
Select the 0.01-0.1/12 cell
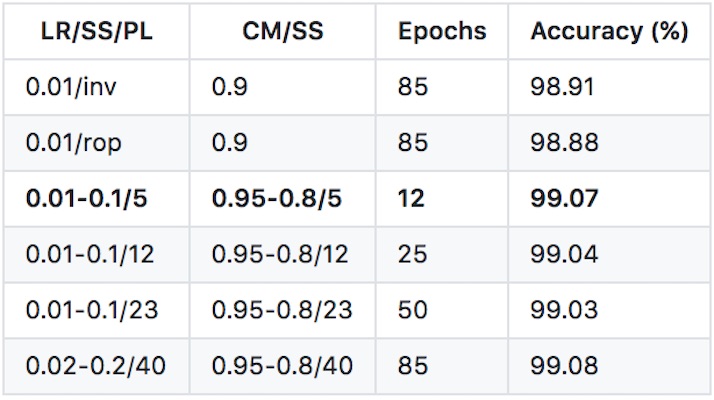tap(97, 255)
